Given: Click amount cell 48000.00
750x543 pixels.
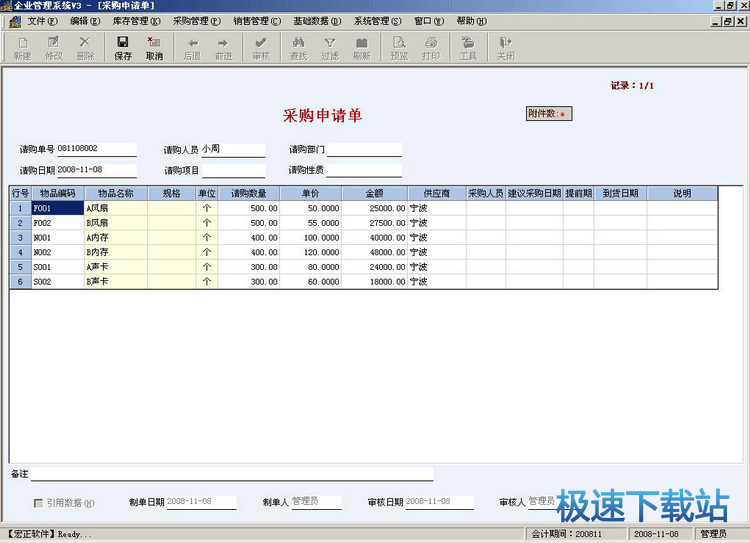Looking at the screenshot, I should (x=375, y=252).
